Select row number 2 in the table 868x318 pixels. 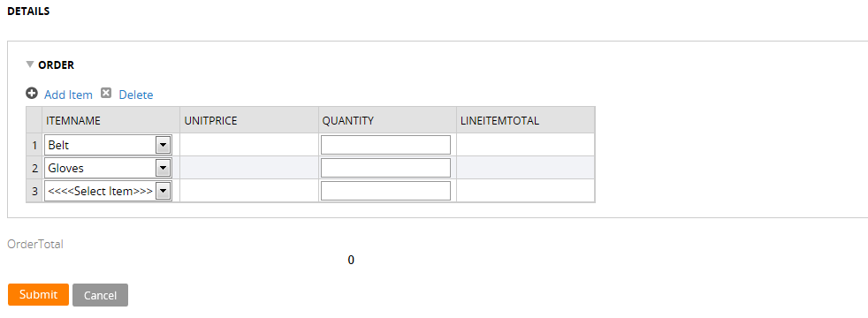coord(34,168)
